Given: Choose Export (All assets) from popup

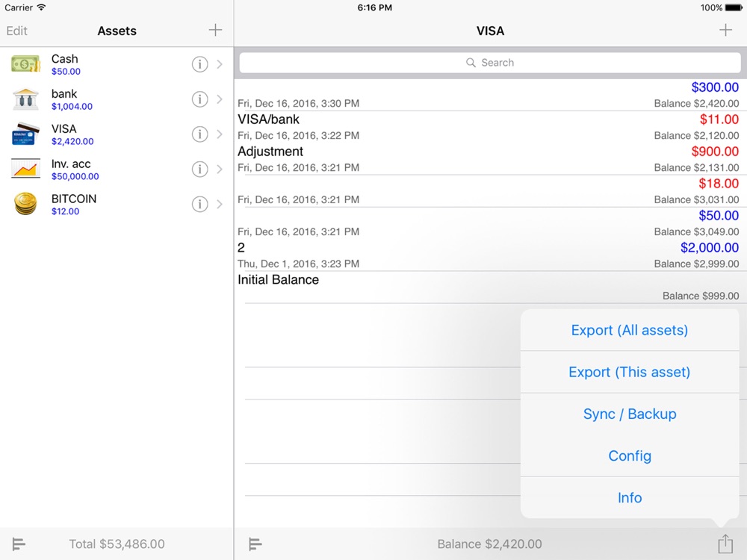Looking at the screenshot, I should click(629, 330).
